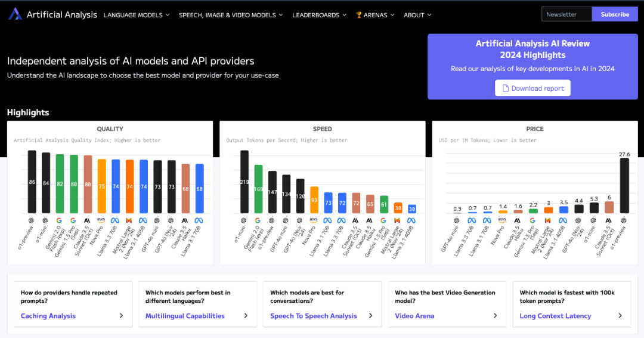This screenshot has width=644, height=338.
Task: Expand the ABOUT dropdown chevron
Action: (x=429, y=15)
